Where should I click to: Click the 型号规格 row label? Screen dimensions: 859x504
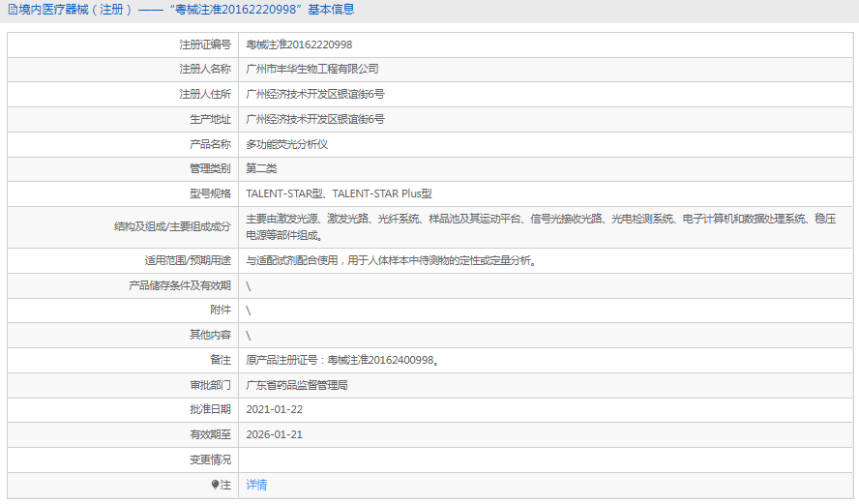pos(210,193)
